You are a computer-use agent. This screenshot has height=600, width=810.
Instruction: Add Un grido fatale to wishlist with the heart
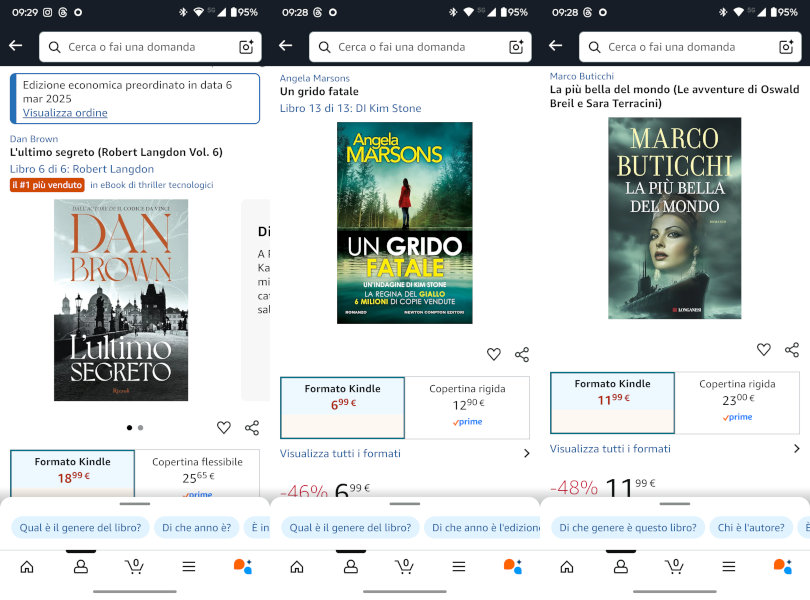[494, 354]
